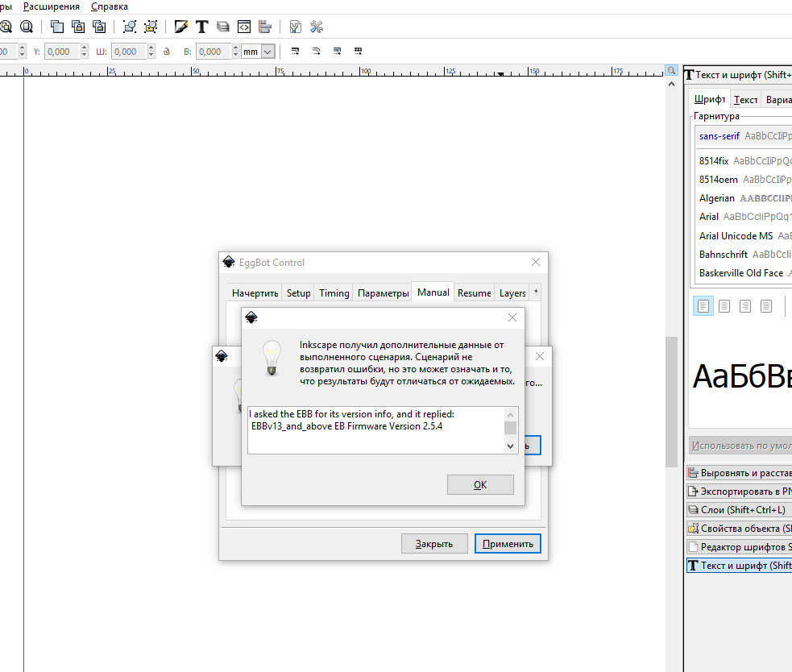Screen dimensions: 792x672
Task: Click 'Экспортировать в PNG' dock panel icon
Action: (x=694, y=492)
